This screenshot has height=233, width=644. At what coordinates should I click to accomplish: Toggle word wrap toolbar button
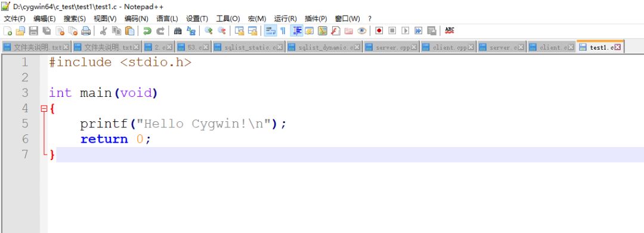270,31
